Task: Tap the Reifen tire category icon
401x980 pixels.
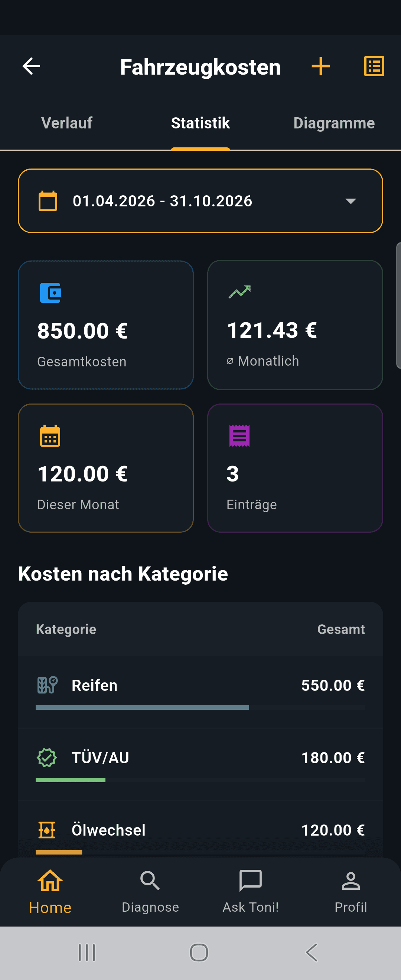Action: (x=47, y=685)
